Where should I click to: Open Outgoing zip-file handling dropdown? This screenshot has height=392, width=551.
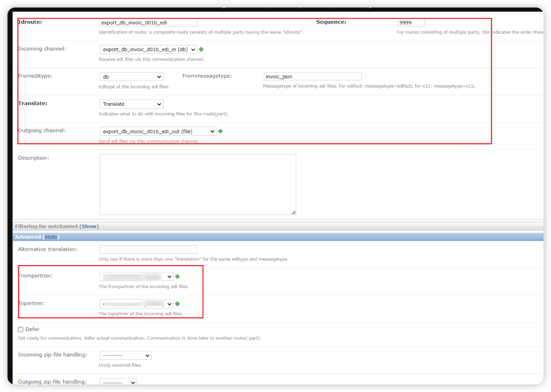118,382
